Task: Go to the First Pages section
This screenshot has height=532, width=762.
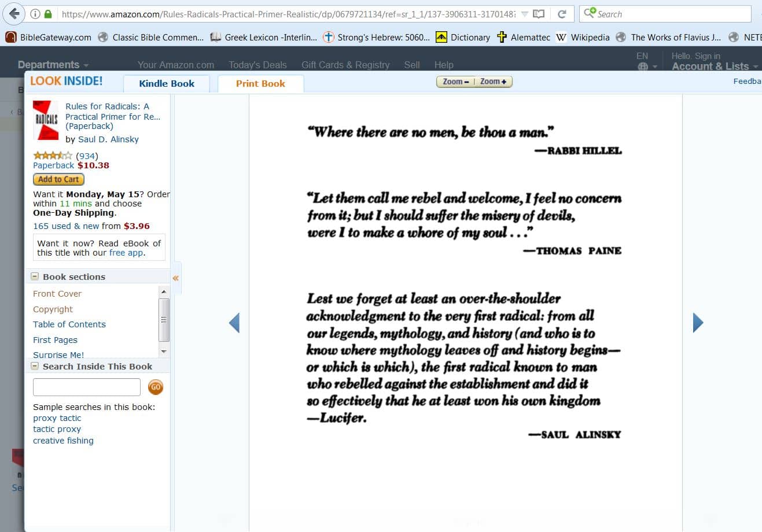Action: (x=55, y=340)
